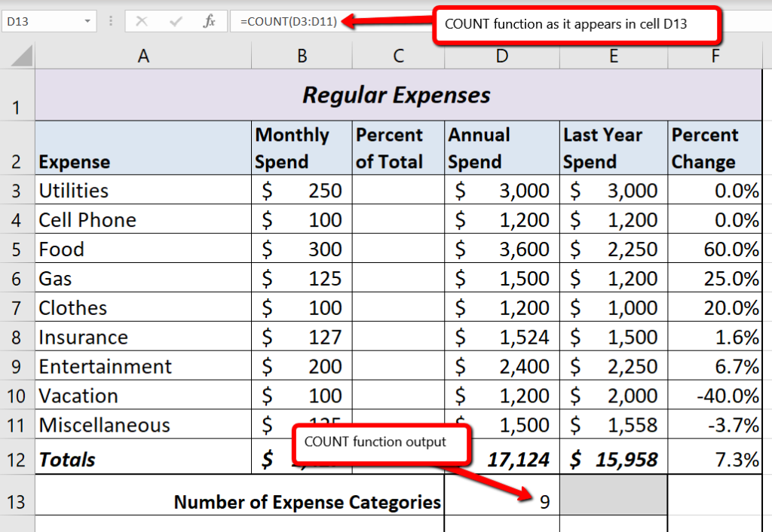Select column F header
Screen dimensions: 772x532
click(715, 56)
